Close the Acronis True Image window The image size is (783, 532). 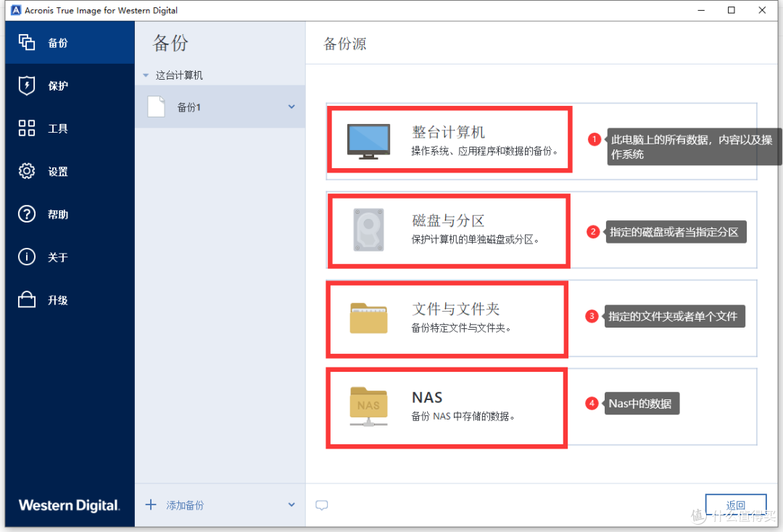[x=762, y=10]
